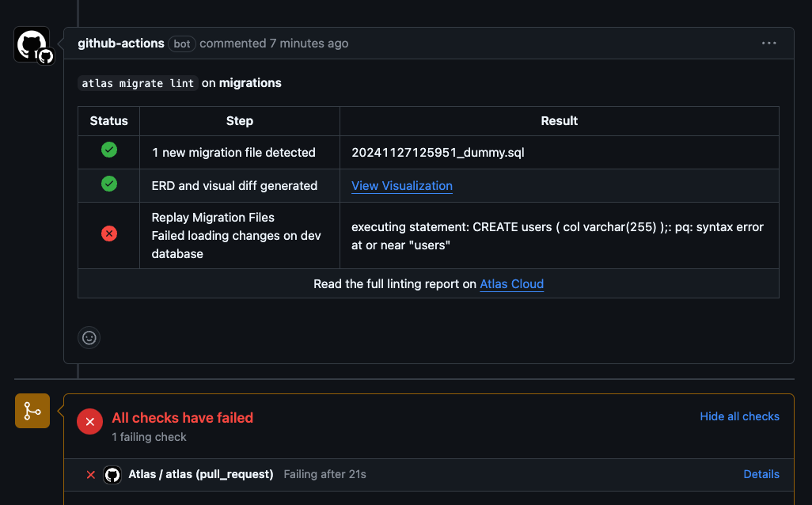Click the 1 failing check summary text
Screen dimensions: 812x505
[x=149, y=436]
